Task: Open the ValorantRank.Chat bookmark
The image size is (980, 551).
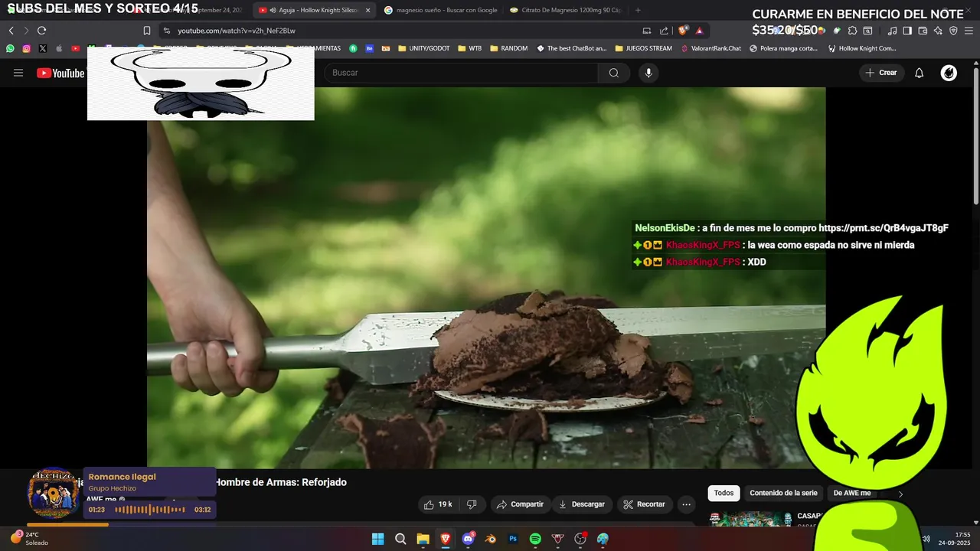Action: (x=710, y=48)
